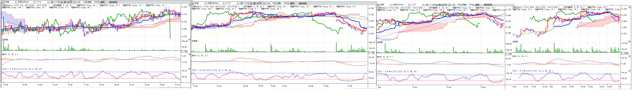Viewport: 644px width, 103px height.
Task: Click the 日 (daily) button in 15-minute chart
Action: [251, 3]
